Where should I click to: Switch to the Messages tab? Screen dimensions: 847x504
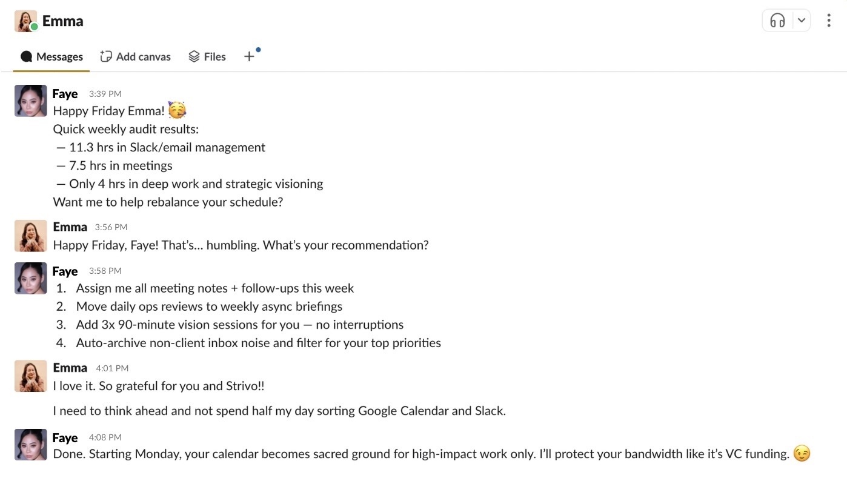click(x=51, y=57)
